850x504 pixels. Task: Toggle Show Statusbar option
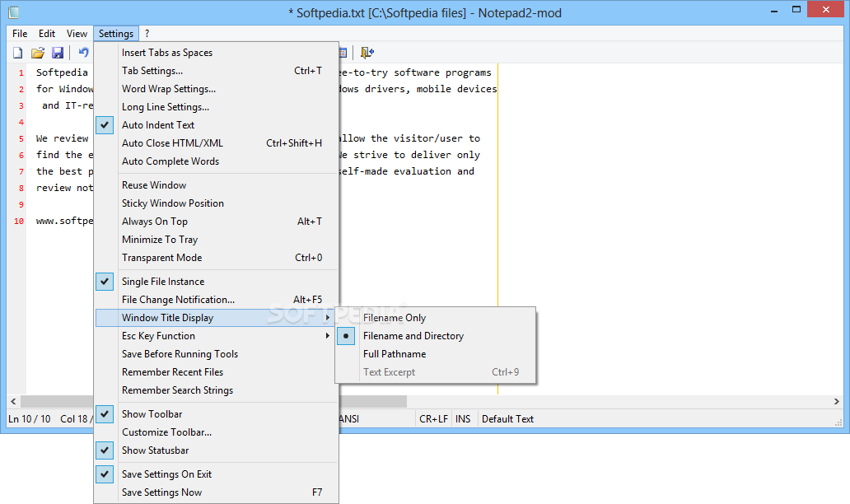click(216, 450)
